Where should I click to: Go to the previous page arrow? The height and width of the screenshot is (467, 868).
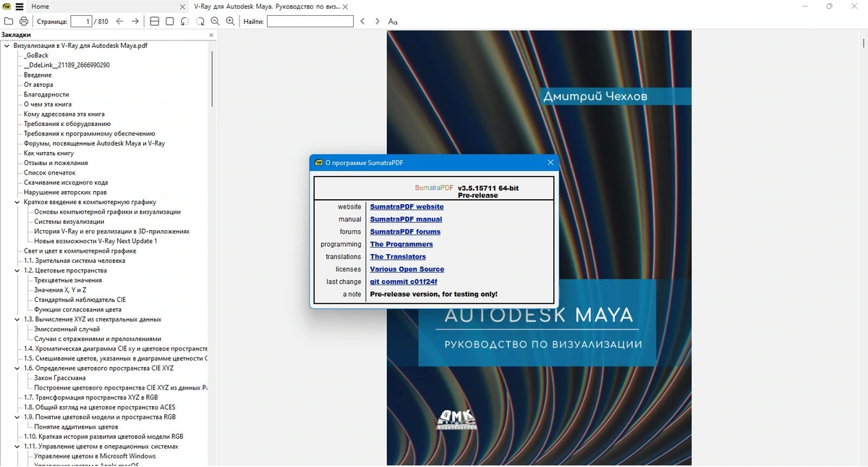point(119,21)
